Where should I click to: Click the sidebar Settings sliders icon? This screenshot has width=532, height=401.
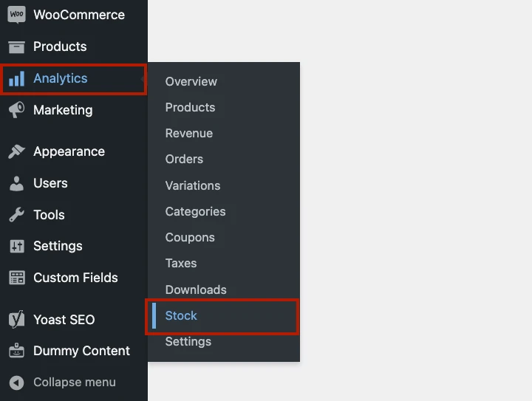16,246
